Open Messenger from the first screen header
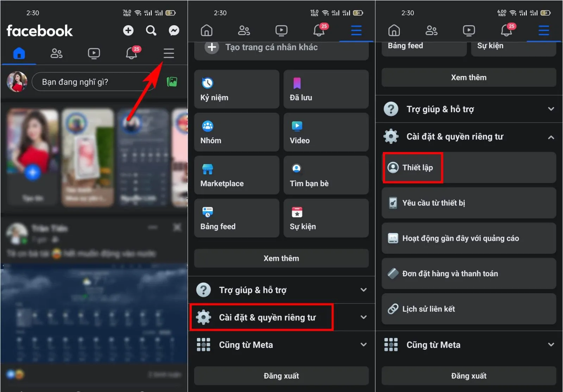 tap(174, 31)
